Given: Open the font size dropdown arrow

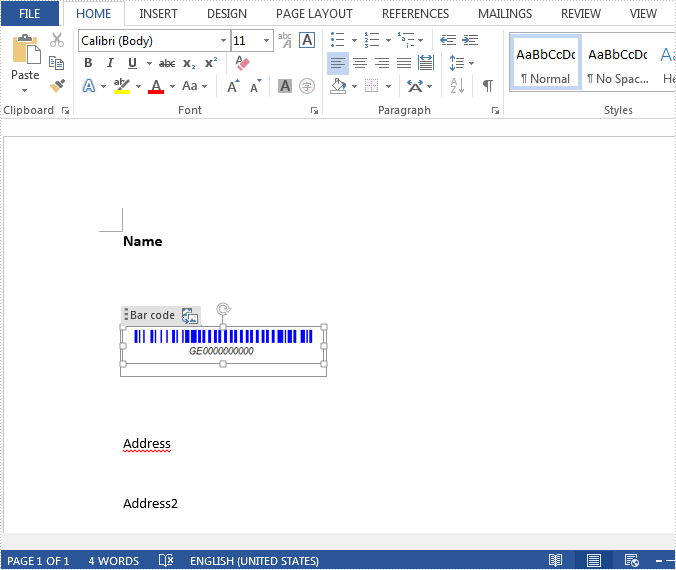Looking at the screenshot, I should [266, 41].
